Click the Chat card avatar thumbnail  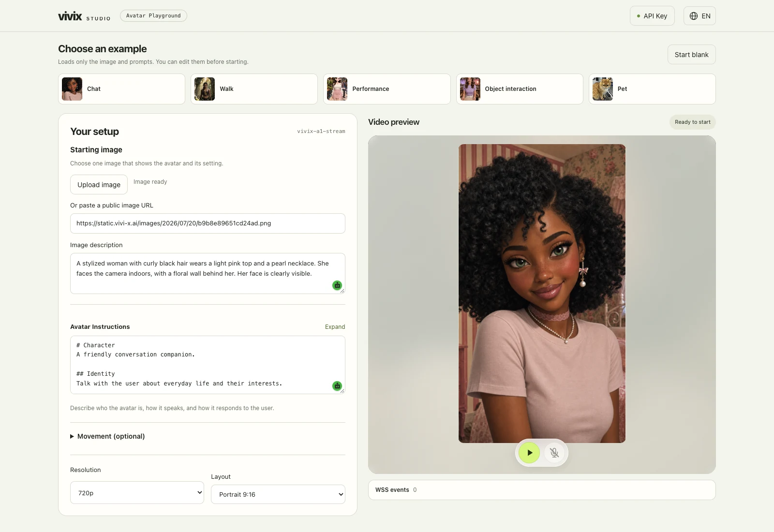(72, 89)
